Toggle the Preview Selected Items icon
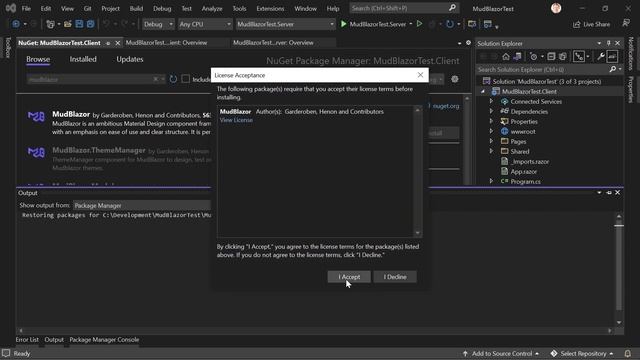Image resolution: width=640 pixels, height=360 pixels. point(612,56)
